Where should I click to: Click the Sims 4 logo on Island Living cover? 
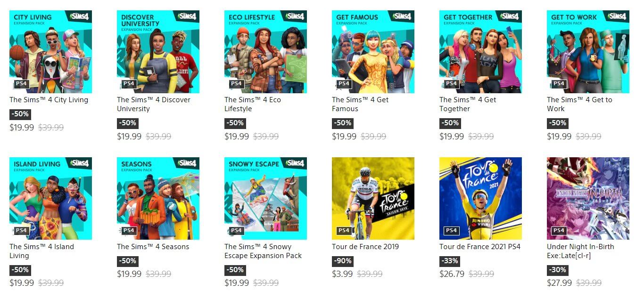coord(80,163)
